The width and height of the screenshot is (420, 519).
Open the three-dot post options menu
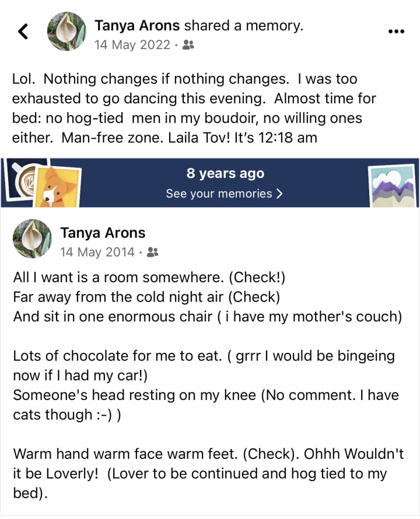tap(396, 31)
